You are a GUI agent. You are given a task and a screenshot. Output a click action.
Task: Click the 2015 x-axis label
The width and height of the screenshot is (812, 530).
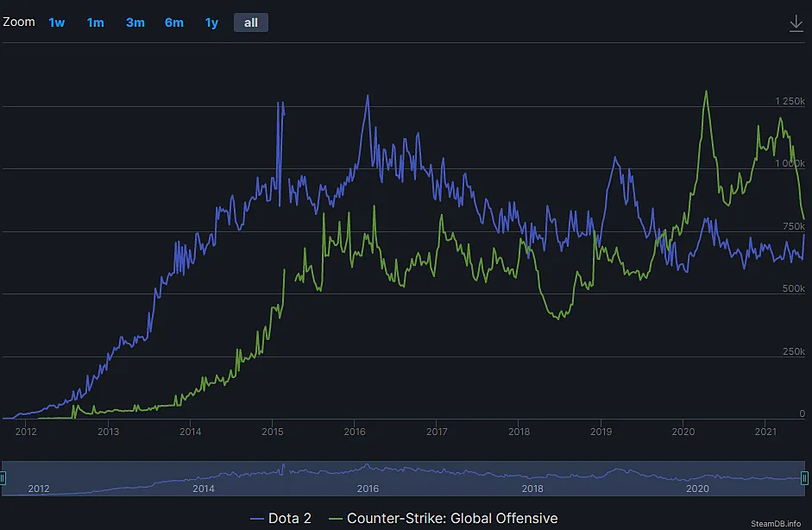[273, 432]
